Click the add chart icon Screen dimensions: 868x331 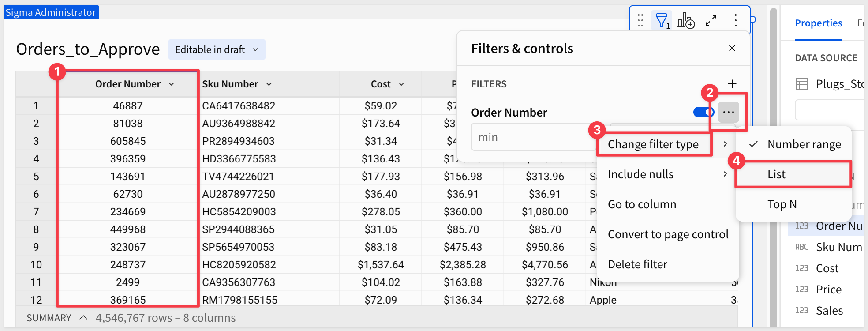[686, 21]
